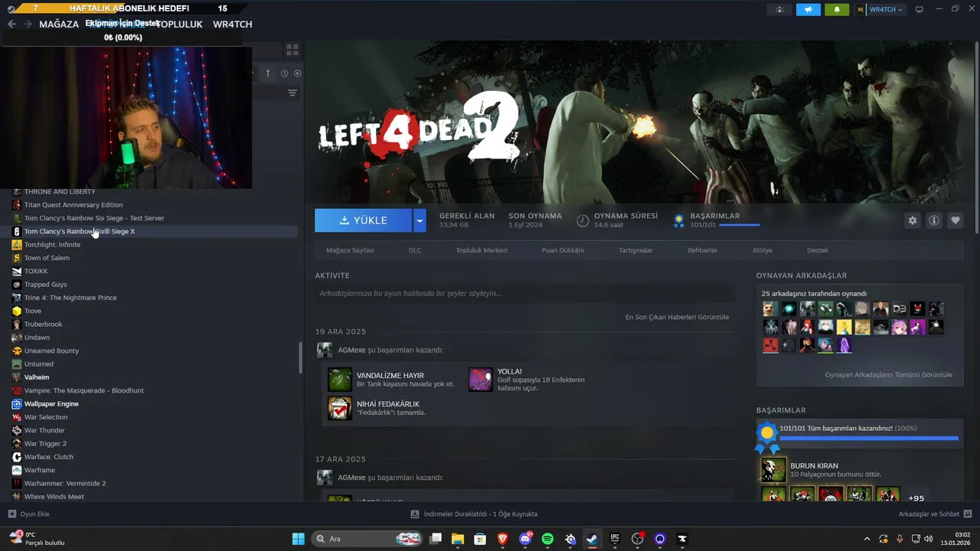Open Discord from the taskbar
The image size is (980, 551).
525,539
